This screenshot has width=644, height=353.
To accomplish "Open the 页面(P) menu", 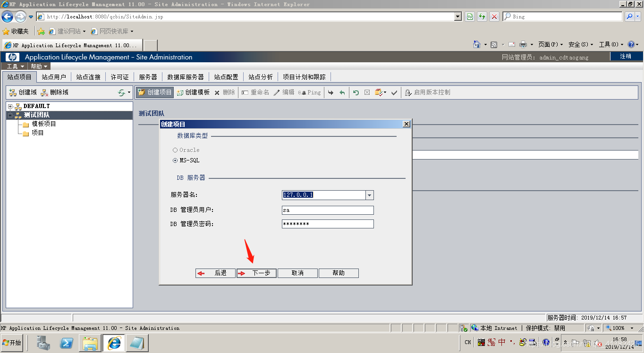I will tap(551, 44).
